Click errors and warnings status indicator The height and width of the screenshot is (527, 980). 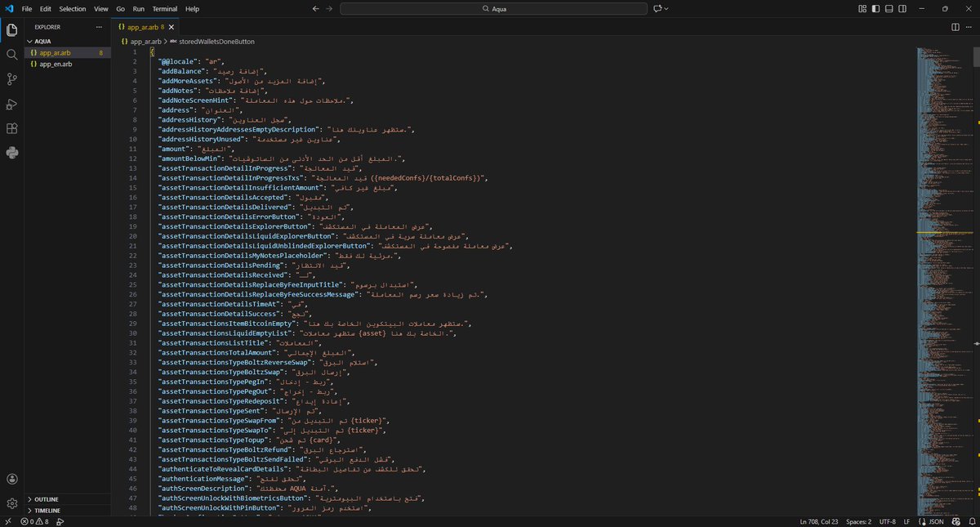(x=35, y=521)
